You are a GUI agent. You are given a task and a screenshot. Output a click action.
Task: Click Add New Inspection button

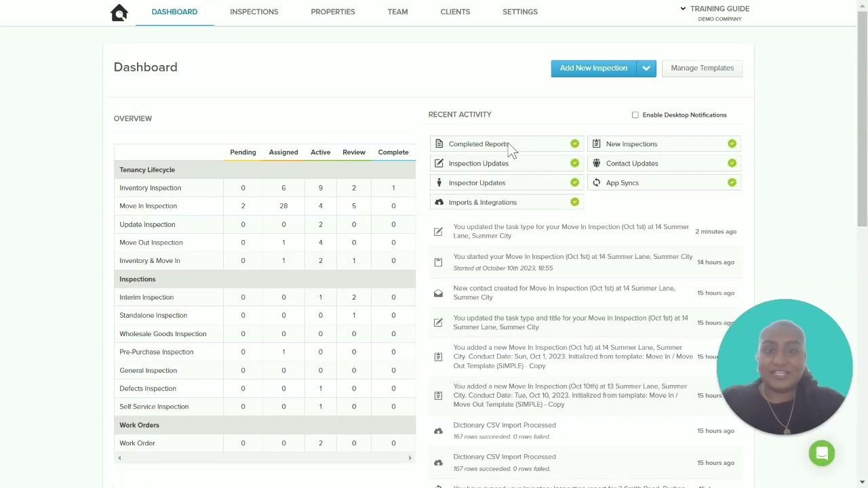point(593,68)
